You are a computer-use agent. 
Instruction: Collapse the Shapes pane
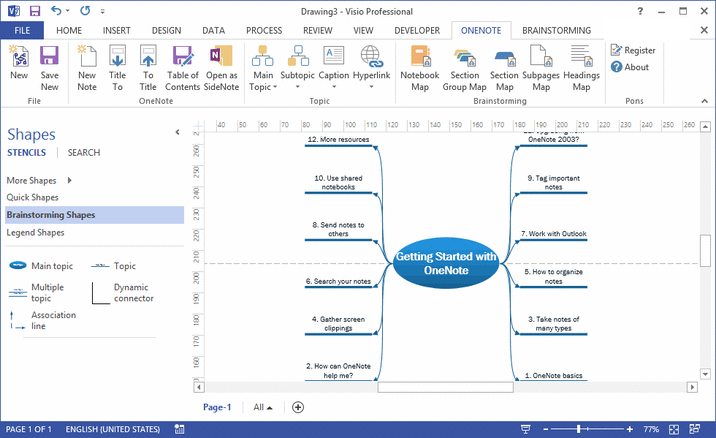click(177, 132)
